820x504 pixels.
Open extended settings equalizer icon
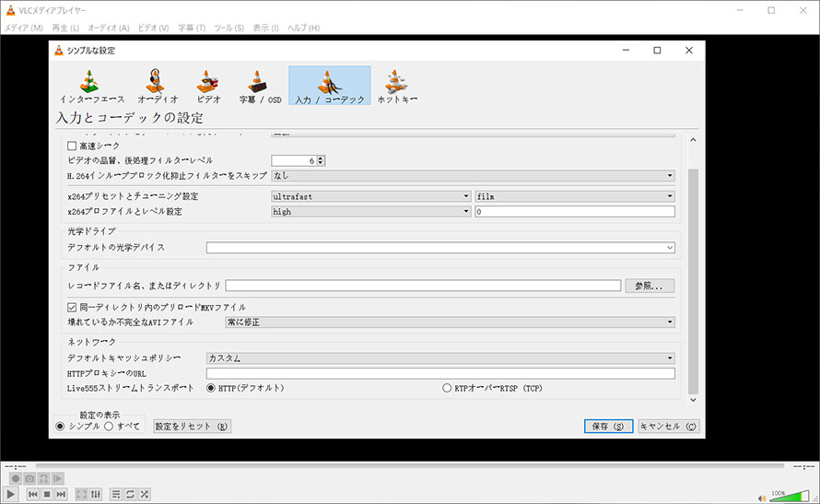(x=96, y=494)
